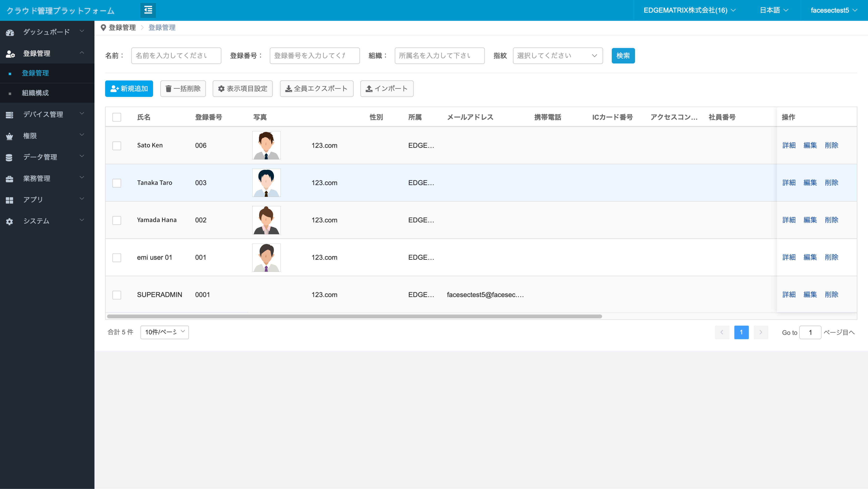The height and width of the screenshot is (489, 868).
Task: Tick the select-all checkbox in table header
Action: 117,117
